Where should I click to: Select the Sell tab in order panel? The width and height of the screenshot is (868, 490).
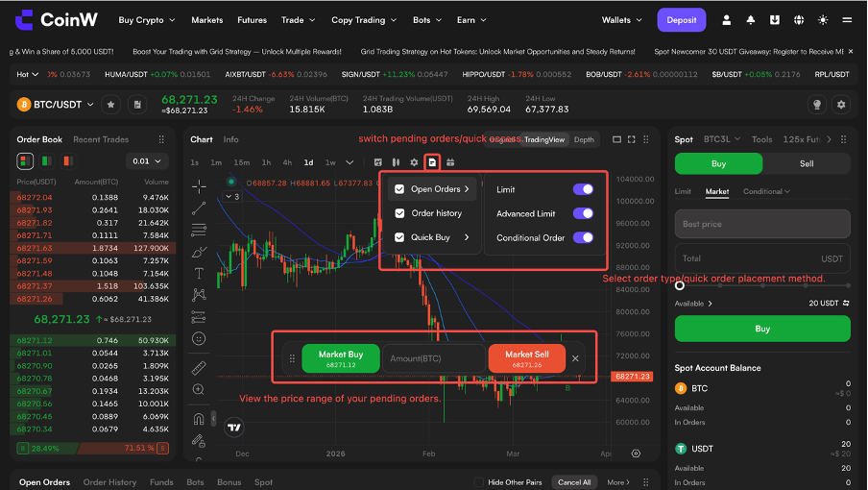point(806,164)
